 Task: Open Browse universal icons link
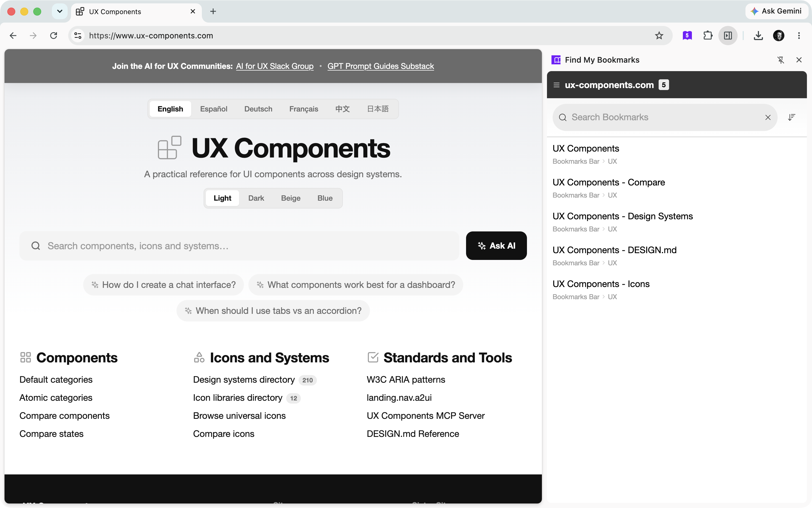point(239,416)
